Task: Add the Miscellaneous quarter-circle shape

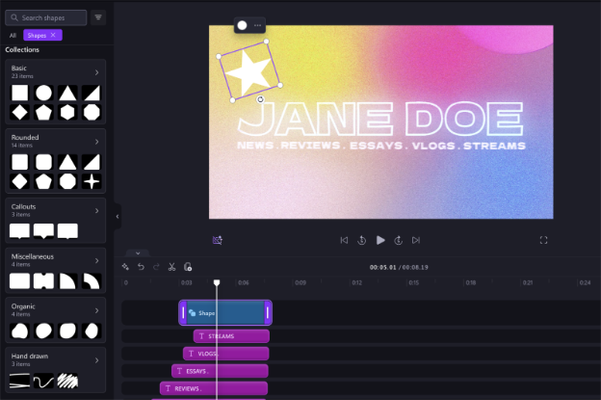Action: coord(67,281)
